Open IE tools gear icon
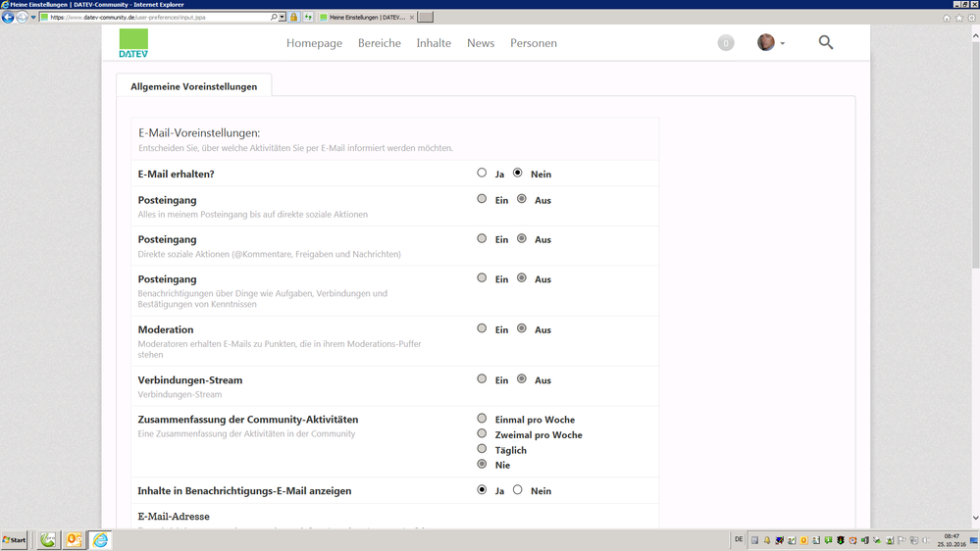The image size is (980, 551). click(x=971, y=18)
